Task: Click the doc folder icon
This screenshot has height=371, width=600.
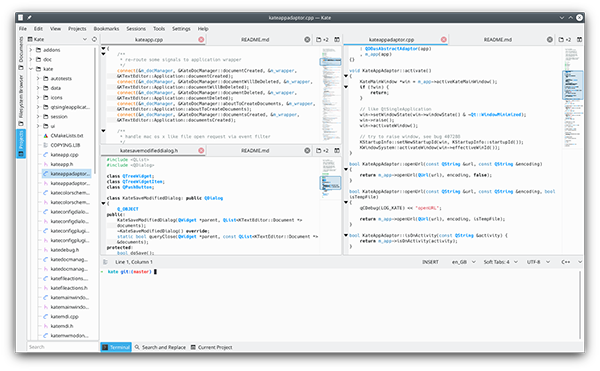Action: [38, 59]
